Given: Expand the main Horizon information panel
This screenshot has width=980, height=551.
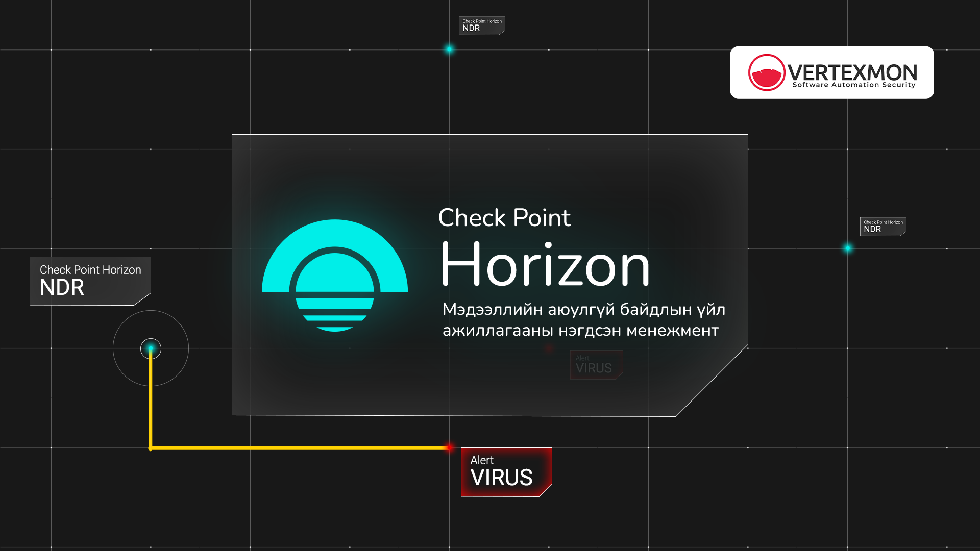Looking at the screenshot, I should [489, 273].
